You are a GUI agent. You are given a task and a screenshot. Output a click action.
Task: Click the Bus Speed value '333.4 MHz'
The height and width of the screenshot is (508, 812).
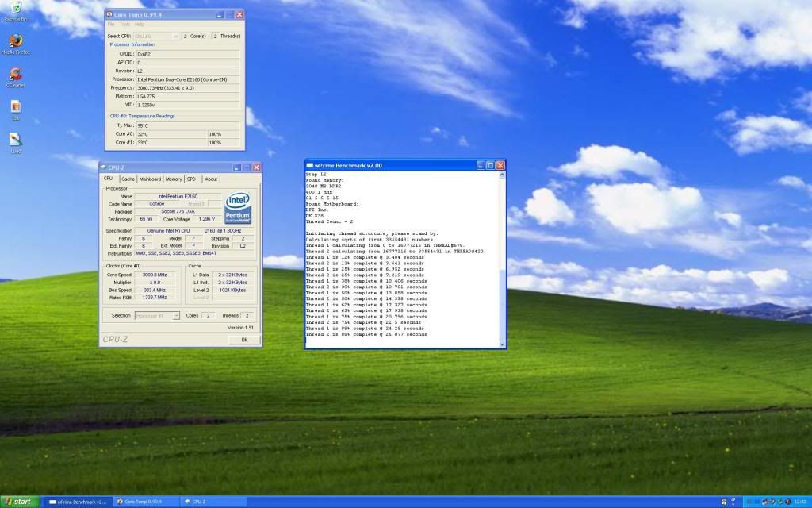coord(155,291)
